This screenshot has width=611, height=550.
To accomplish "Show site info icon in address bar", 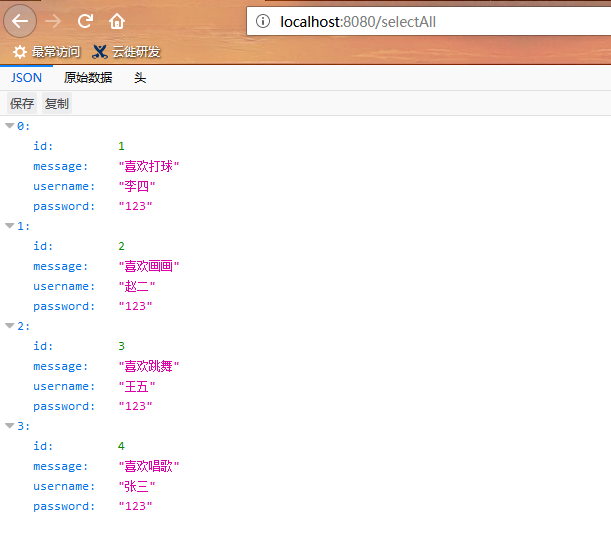I will 263,21.
